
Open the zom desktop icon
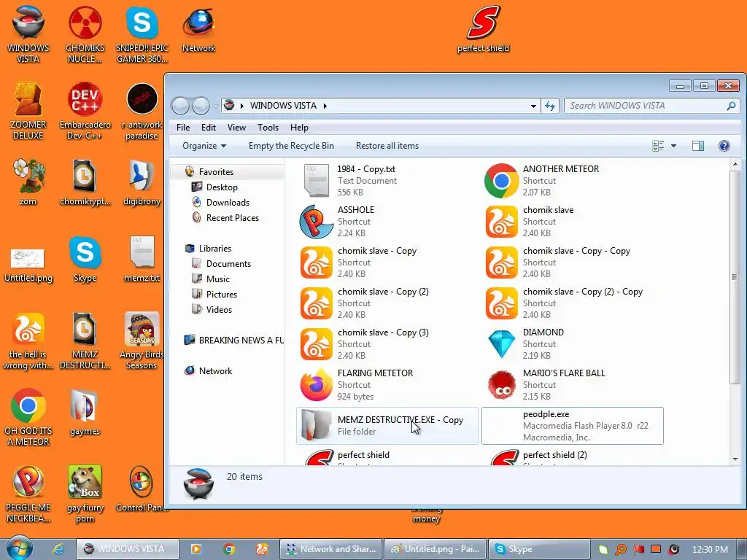tap(28, 182)
